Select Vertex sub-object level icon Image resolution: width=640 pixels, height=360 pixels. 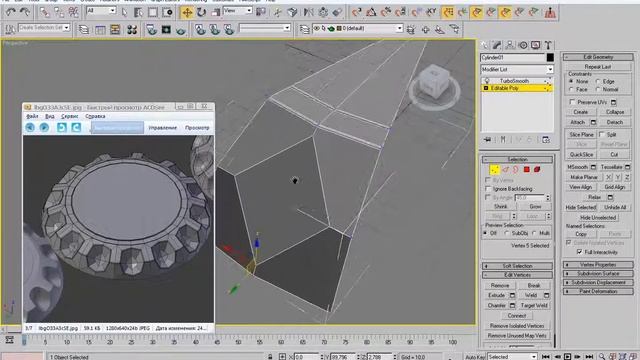pos(494,169)
